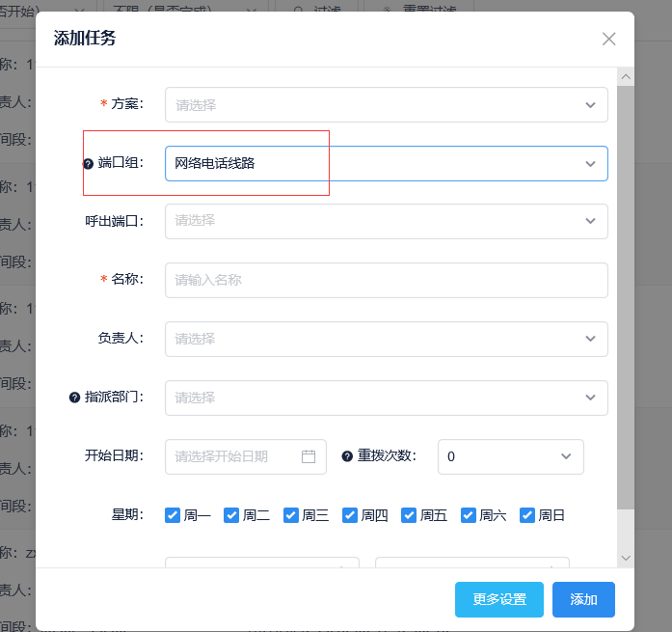Click the 添加 button
The height and width of the screenshot is (632, 672).
tap(583, 599)
